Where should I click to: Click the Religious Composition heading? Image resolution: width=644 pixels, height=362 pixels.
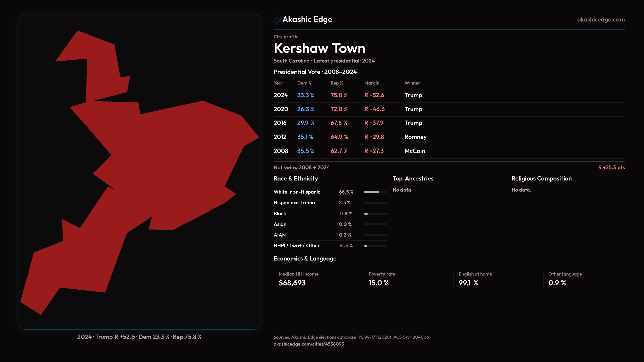coord(541,179)
